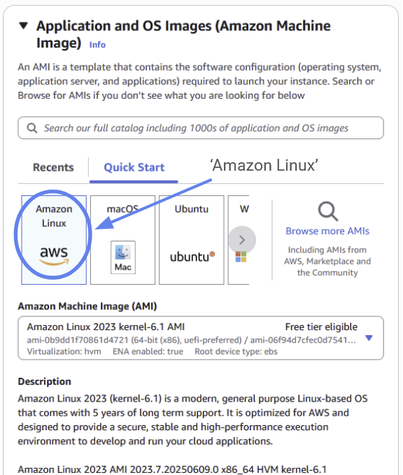Open the Quick Start tab
This screenshot has width=403, height=475.
pos(134,167)
